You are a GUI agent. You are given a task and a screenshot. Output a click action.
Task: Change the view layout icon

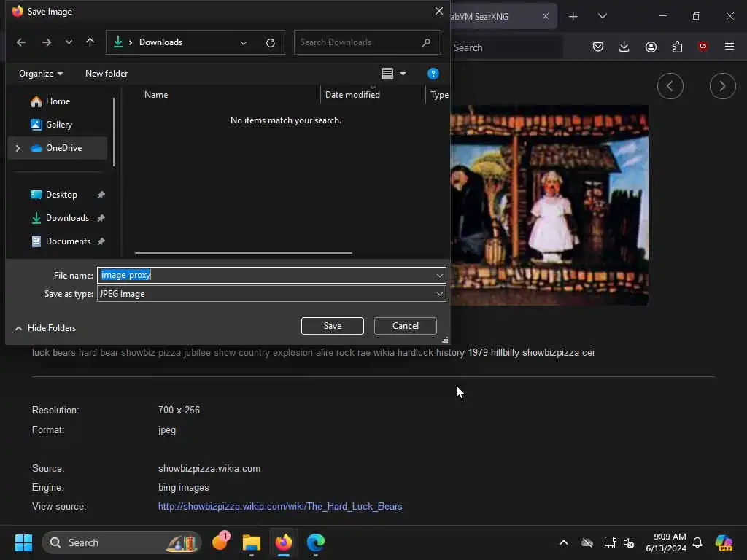pos(387,74)
